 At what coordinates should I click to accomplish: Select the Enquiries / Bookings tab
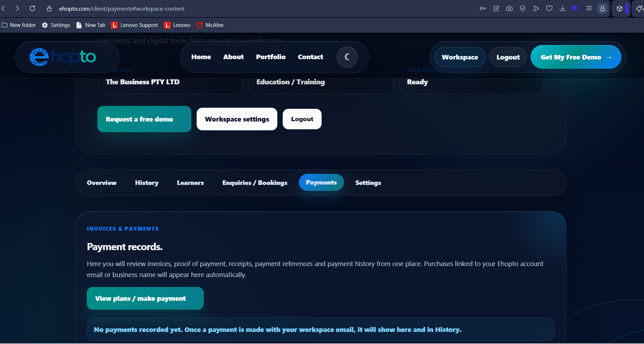click(255, 183)
